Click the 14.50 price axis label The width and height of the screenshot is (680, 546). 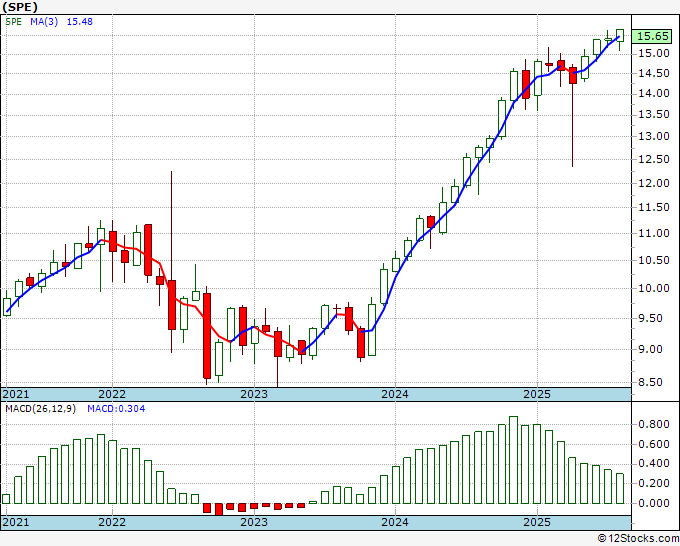click(x=654, y=73)
